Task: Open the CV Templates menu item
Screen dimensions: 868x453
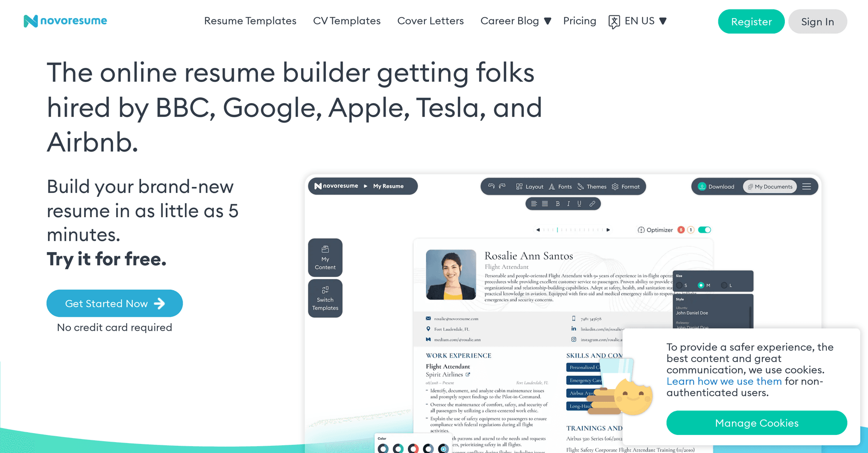Action: point(347,21)
